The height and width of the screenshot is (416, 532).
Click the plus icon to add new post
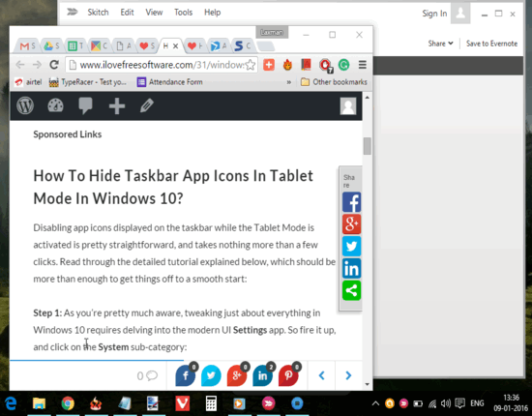click(117, 105)
